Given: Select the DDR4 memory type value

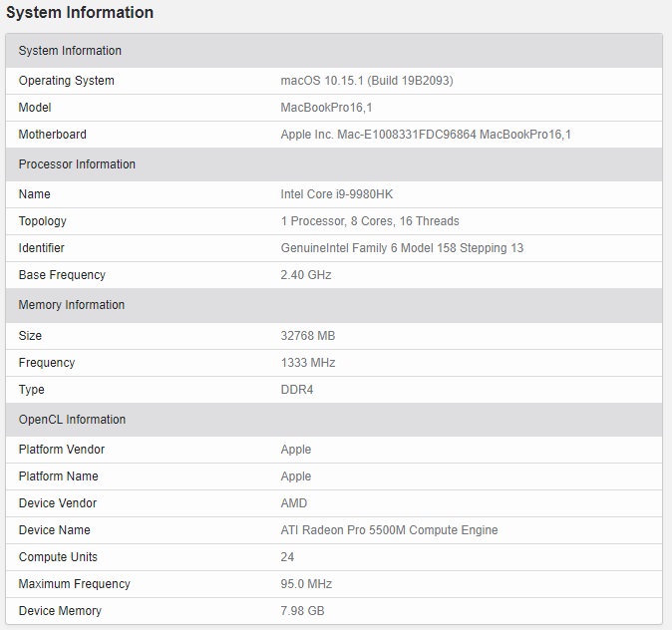Looking at the screenshot, I should 297,390.
